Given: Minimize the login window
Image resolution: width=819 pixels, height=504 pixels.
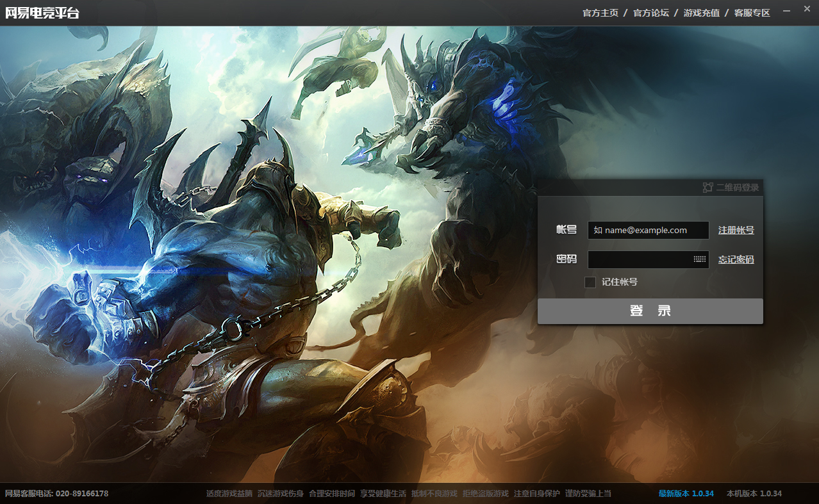Looking at the screenshot, I should 786,10.
